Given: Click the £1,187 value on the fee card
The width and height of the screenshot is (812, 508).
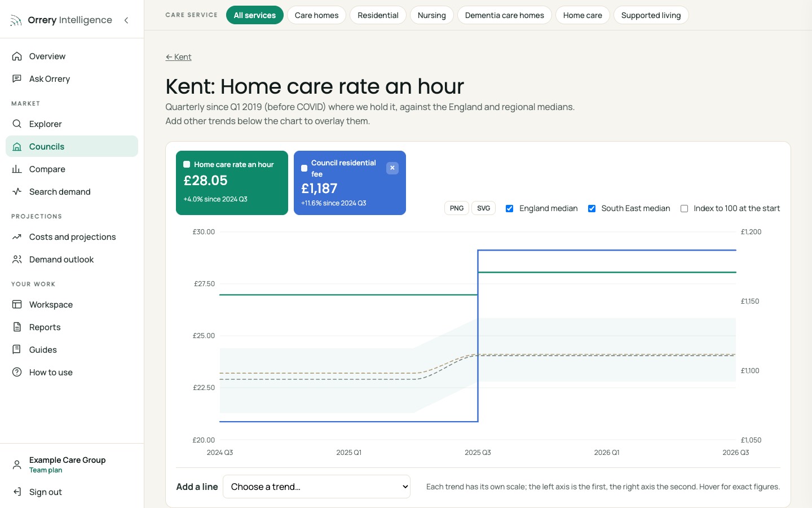Looking at the screenshot, I should pos(319,189).
